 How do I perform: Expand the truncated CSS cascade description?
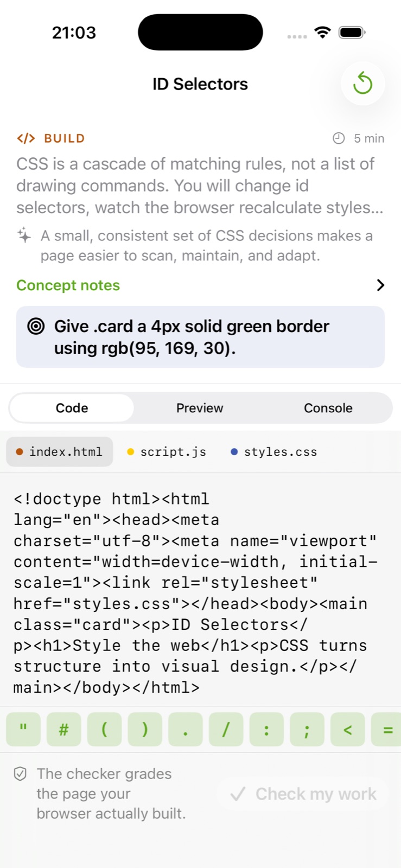coord(200,186)
